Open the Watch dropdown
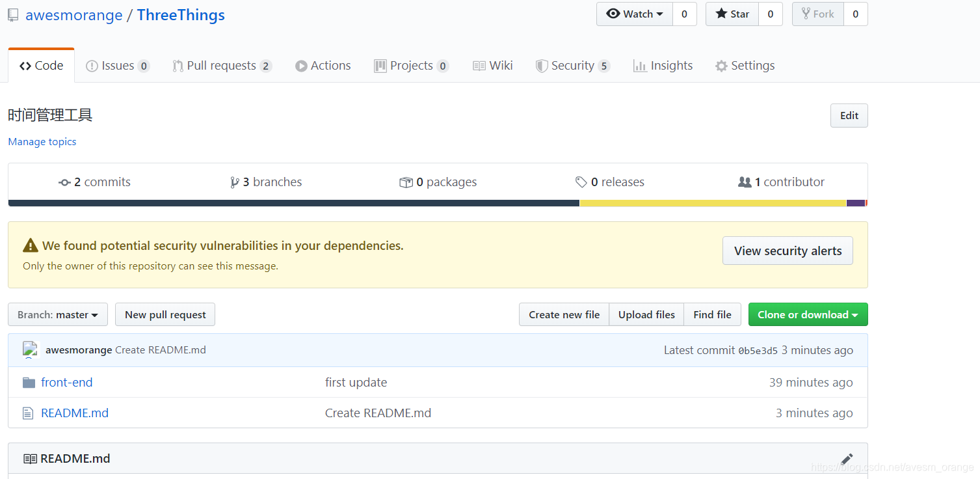Viewport: 980px width, 479px height. [x=634, y=14]
